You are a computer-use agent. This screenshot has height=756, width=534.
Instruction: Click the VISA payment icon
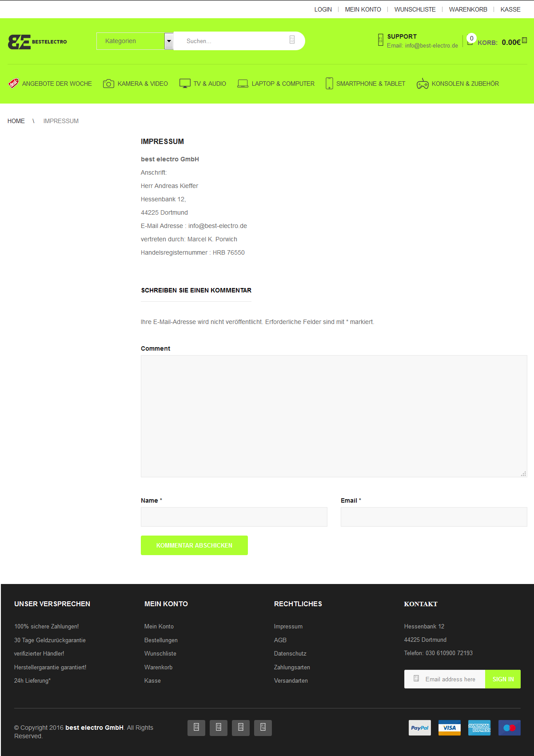[x=450, y=728]
